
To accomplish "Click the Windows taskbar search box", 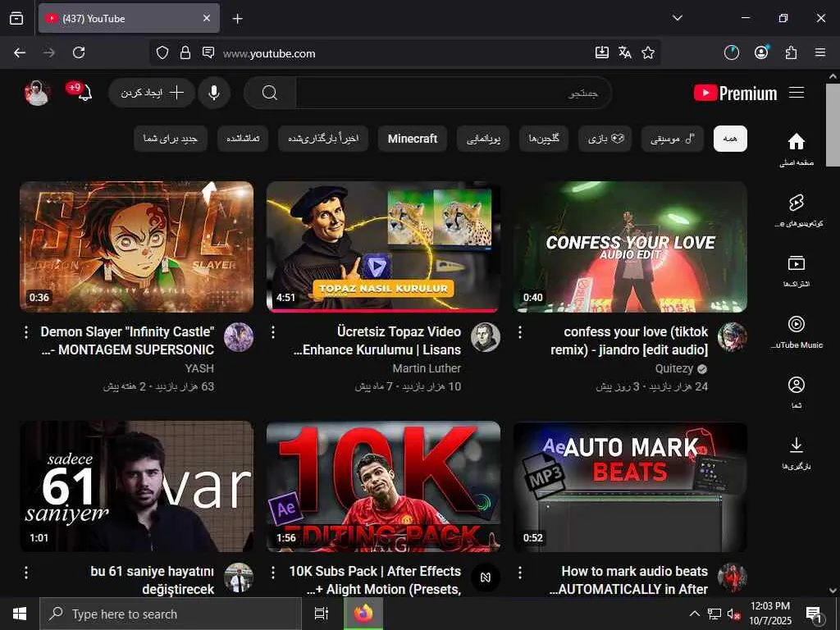I will pyautogui.click(x=171, y=614).
